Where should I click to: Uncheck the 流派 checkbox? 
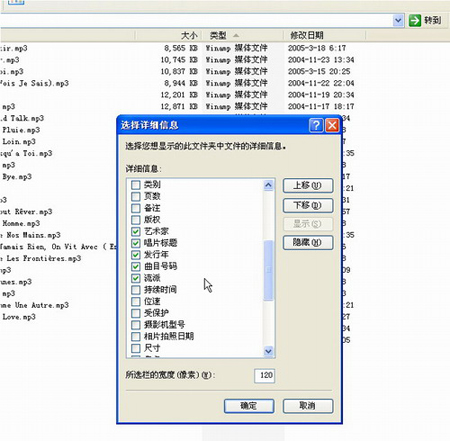[x=136, y=278]
